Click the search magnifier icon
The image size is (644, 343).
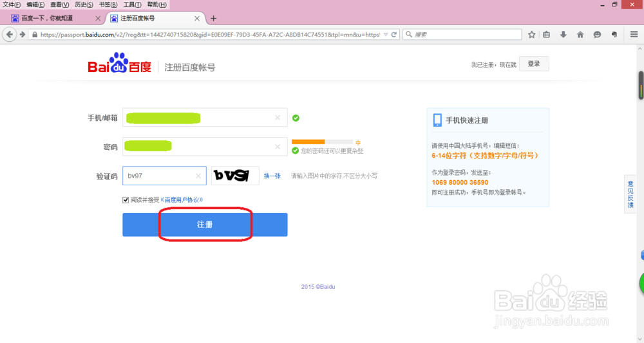[409, 35]
